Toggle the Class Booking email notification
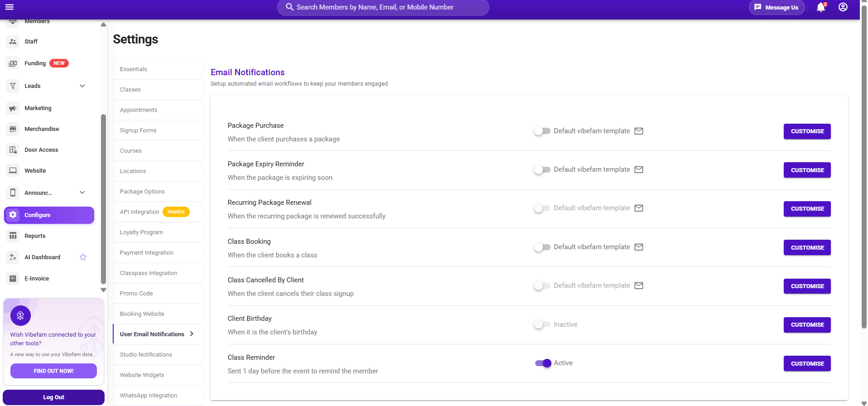This screenshot has width=868, height=406. coord(542,247)
